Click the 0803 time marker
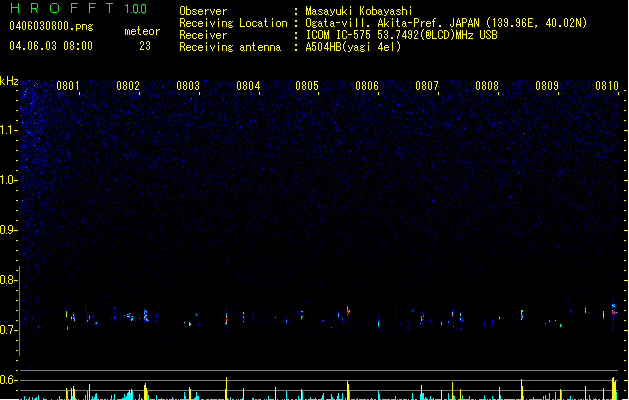This screenshot has height=400, width=629. [188, 86]
